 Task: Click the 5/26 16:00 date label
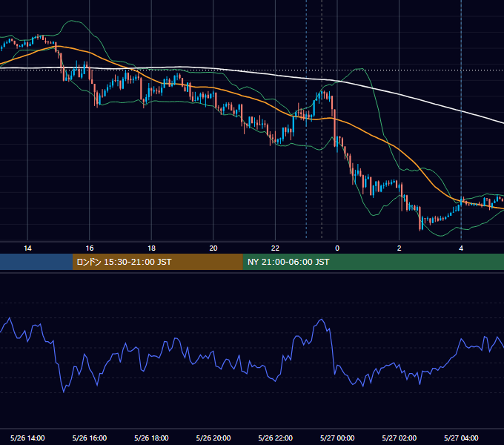(x=90, y=438)
